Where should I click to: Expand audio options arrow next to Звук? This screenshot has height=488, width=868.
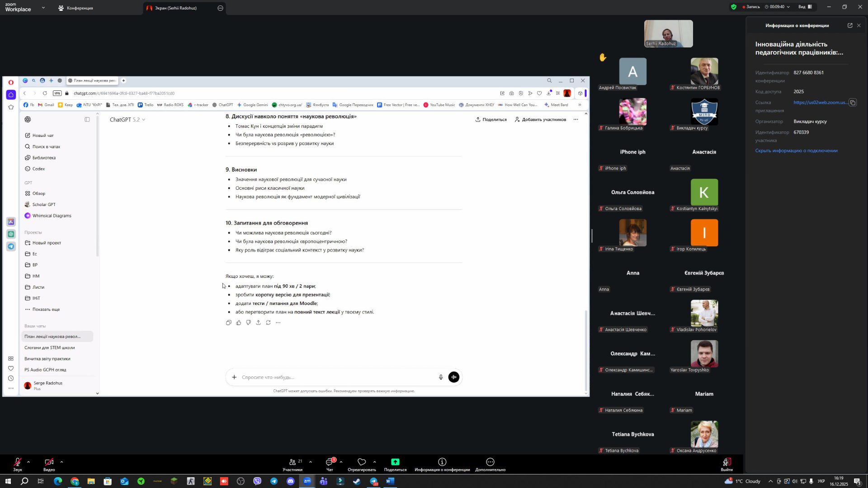(28, 462)
